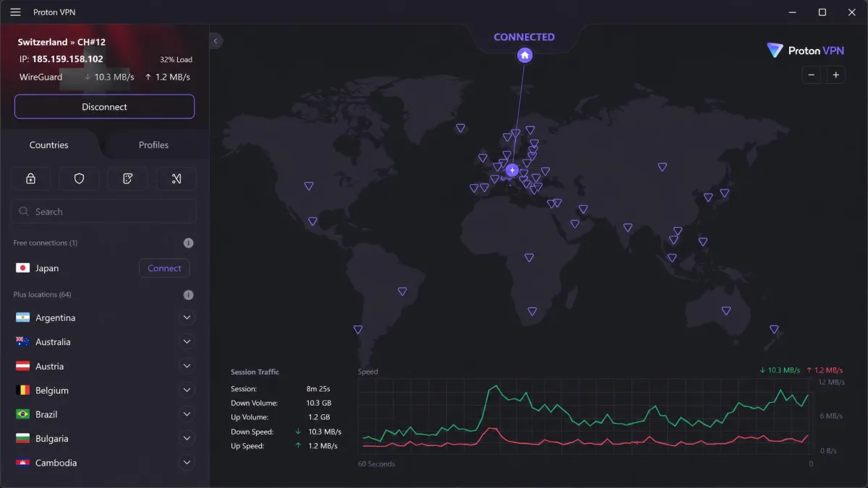The image size is (868, 488).
Task: Expand the Cambodia server list
Action: point(187,463)
